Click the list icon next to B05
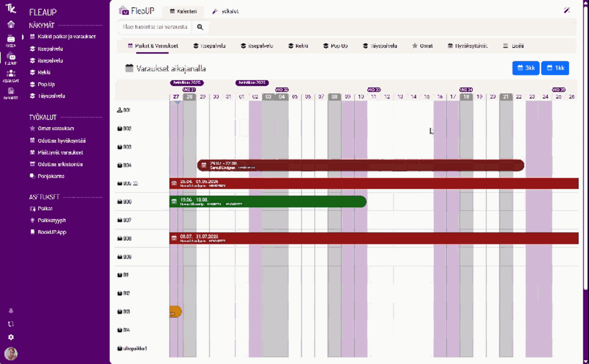The width and height of the screenshot is (589, 364). click(x=135, y=184)
